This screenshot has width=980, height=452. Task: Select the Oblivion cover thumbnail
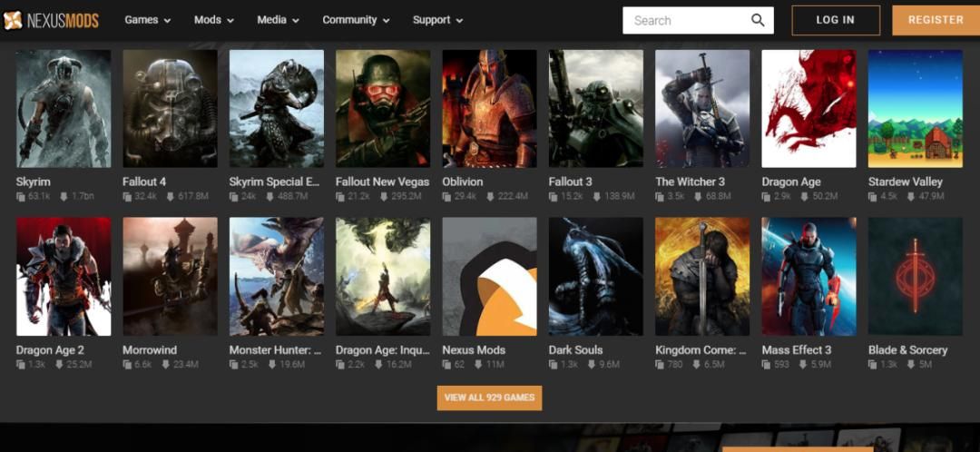point(489,109)
